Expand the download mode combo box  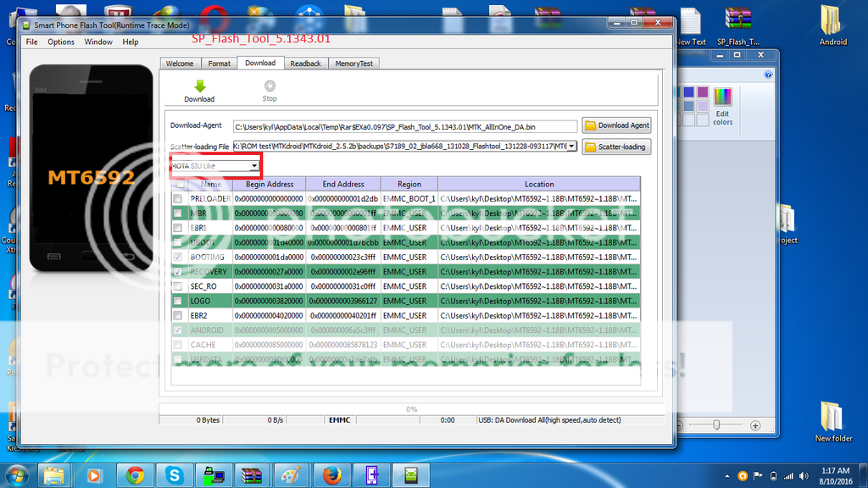(x=253, y=166)
